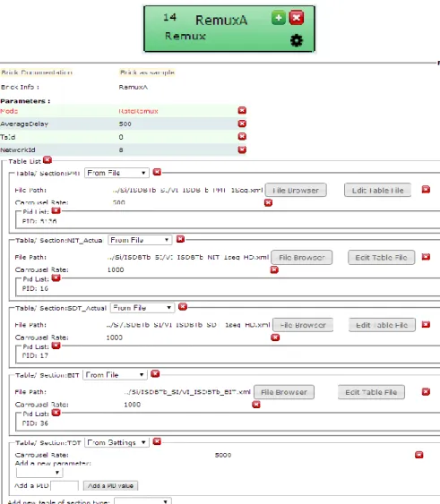Delete the Table List group

[x=47, y=159]
